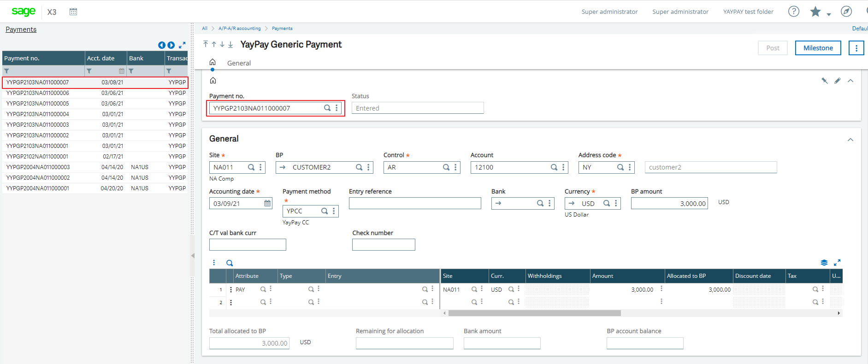
Task: Open BP field actions menu
Action: tap(368, 167)
